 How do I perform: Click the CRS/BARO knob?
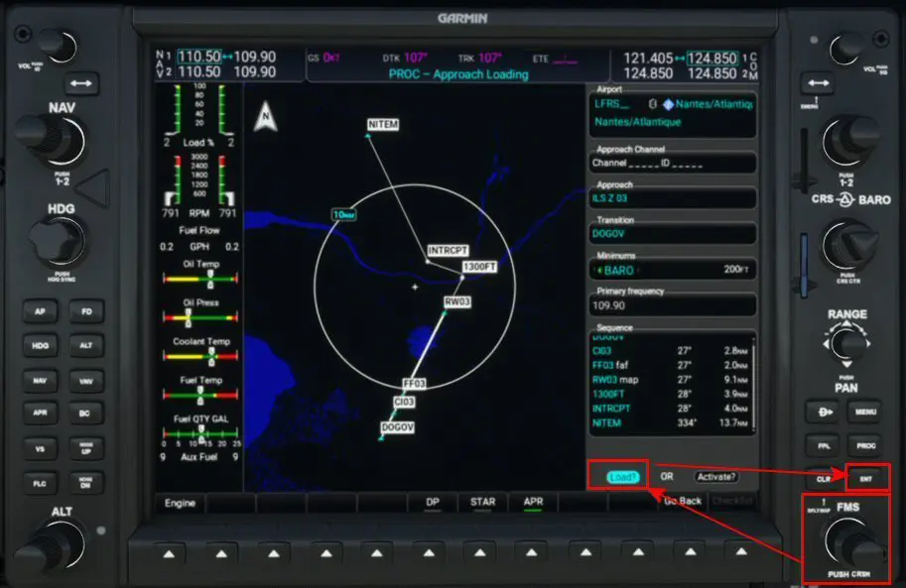848,244
